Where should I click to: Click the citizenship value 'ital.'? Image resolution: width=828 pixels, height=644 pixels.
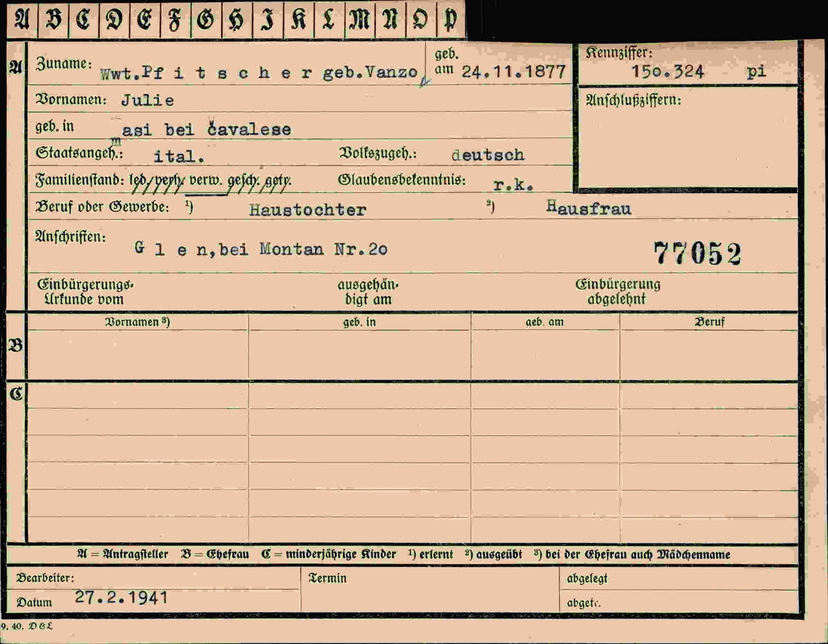pyautogui.click(x=178, y=156)
